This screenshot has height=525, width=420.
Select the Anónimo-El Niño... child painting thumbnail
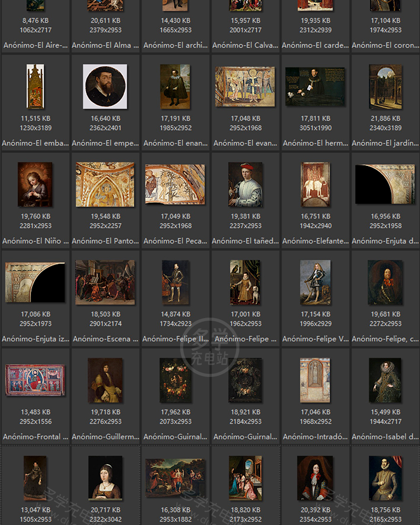[x=35, y=184]
